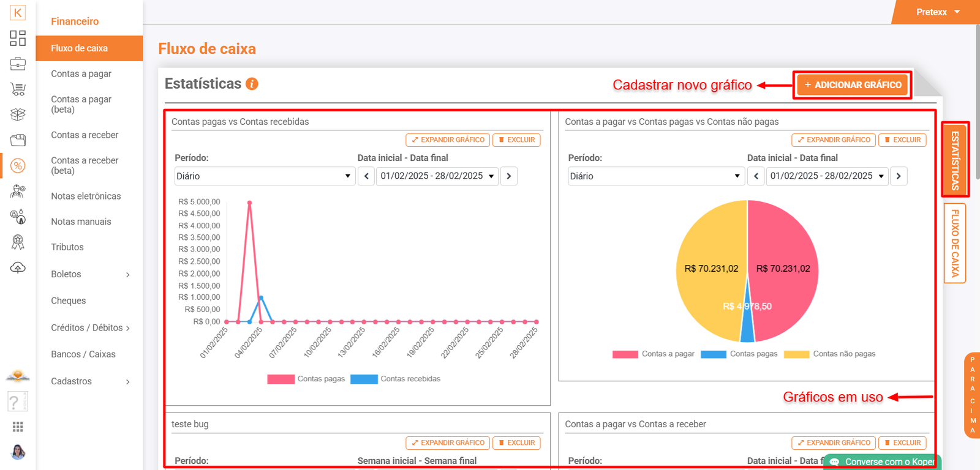
Task: Open date range dropdown in pie chart panel
Action: pyautogui.click(x=827, y=176)
